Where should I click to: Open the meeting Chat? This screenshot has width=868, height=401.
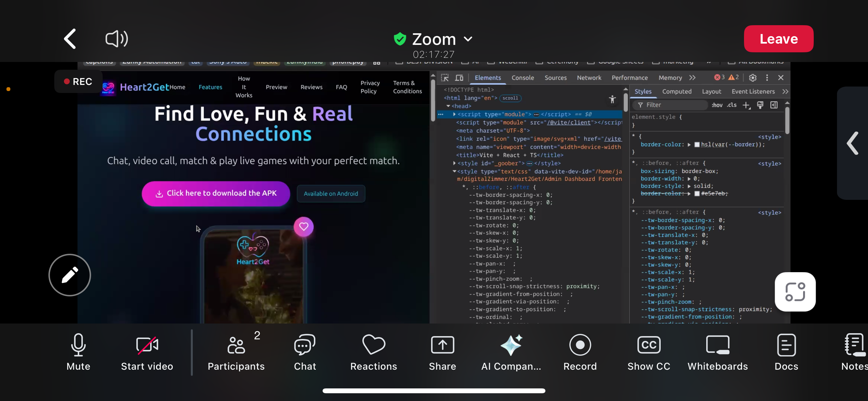coord(305,352)
